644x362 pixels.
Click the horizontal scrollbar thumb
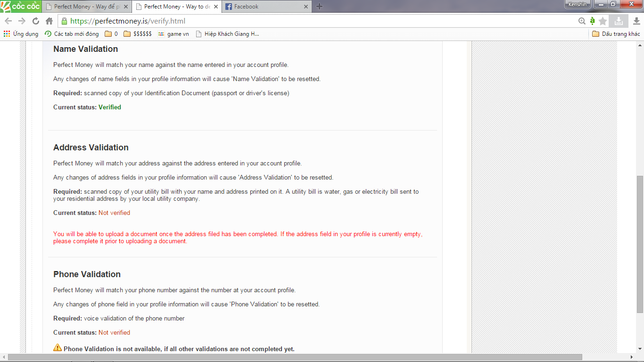295,357
